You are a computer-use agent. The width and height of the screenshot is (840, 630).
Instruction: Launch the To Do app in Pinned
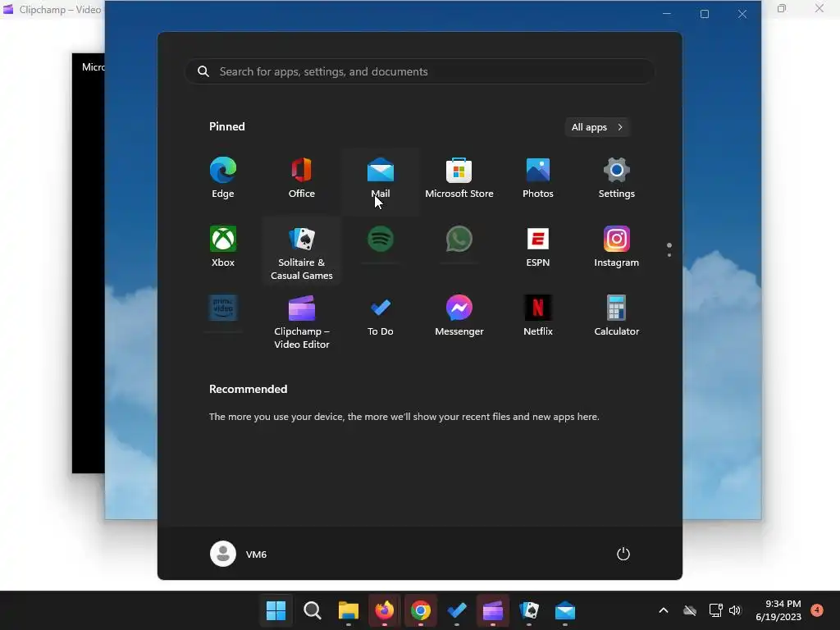click(x=381, y=316)
